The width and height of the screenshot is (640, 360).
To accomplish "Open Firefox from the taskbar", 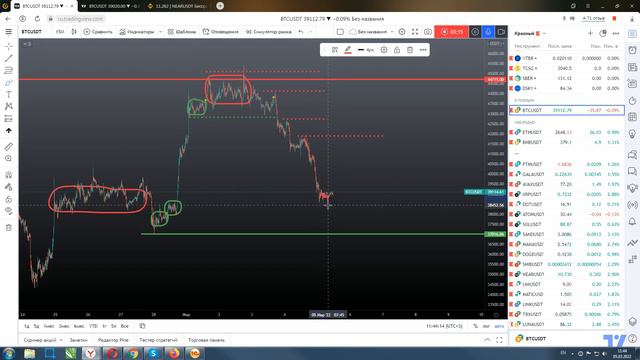I will (174, 353).
